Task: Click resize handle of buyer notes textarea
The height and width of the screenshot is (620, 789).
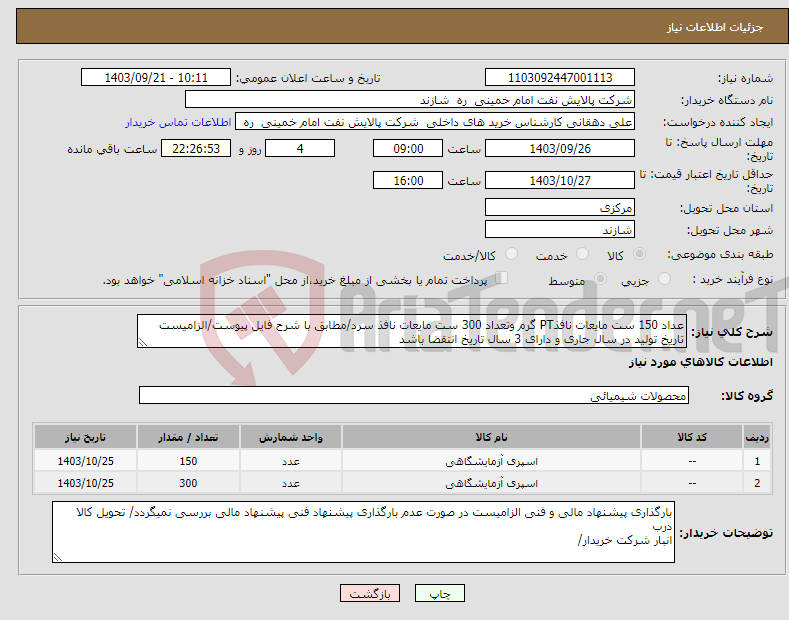Action: point(58,558)
